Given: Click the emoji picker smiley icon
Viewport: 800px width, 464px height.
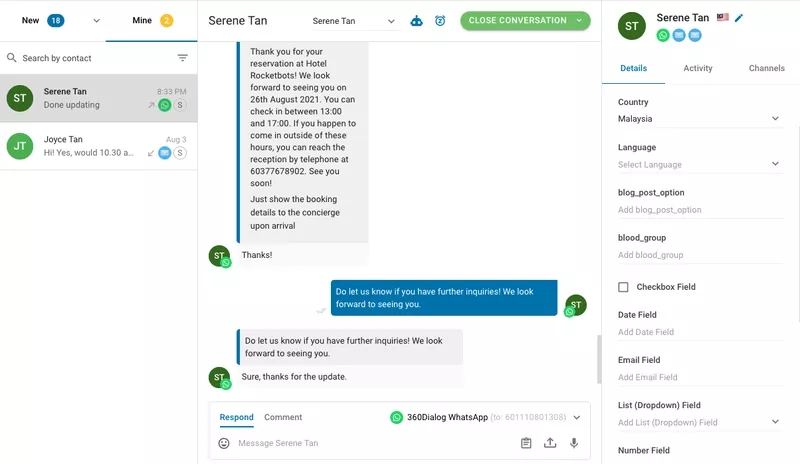Looking at the screenshot, I should pos(224,443).
